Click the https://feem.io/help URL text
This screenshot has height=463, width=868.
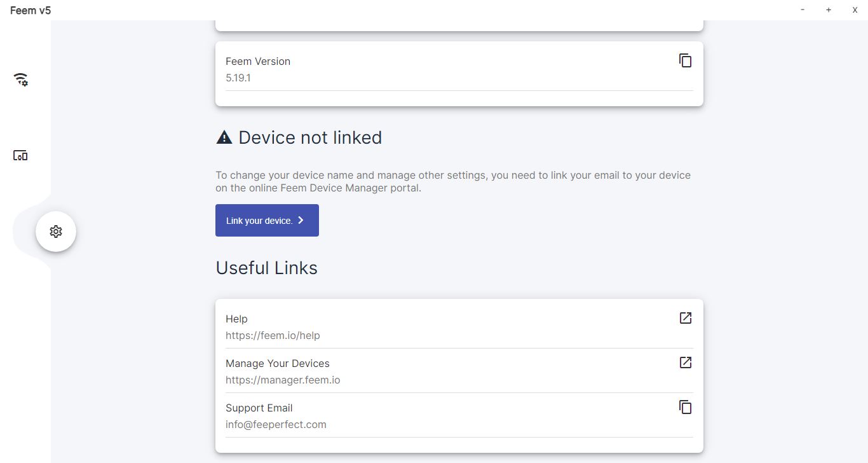[x=273, y=335]
